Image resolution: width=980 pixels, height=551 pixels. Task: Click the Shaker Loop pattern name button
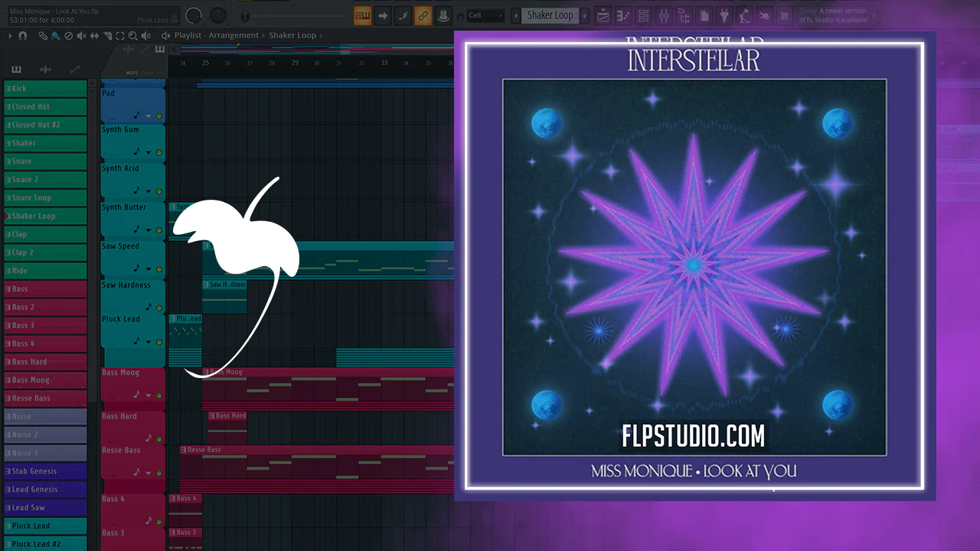pos(550,15)
